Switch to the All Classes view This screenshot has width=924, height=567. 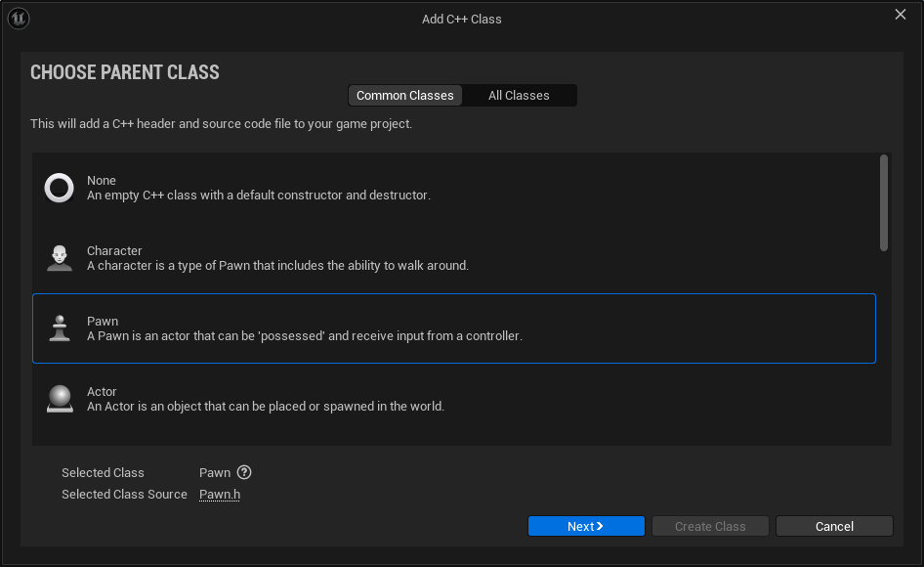(x=519, y=95)
